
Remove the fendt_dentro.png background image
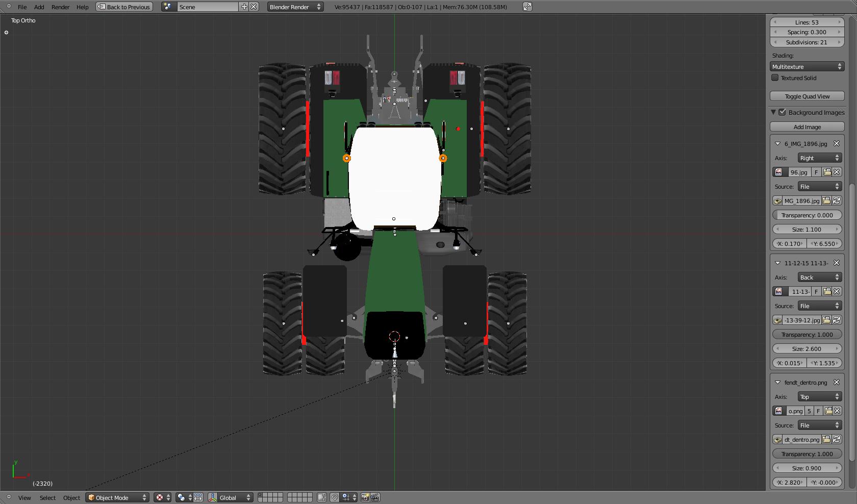coord(837,383)
